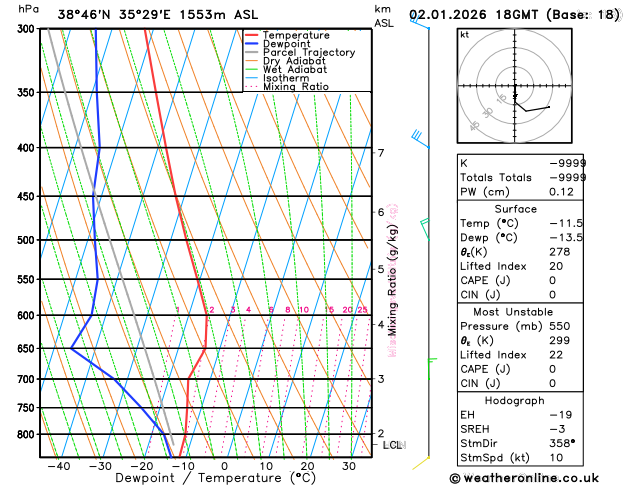Click the green wind barb near 700 hPa
The height and width of the screenshot is (486, 629).
432,369
